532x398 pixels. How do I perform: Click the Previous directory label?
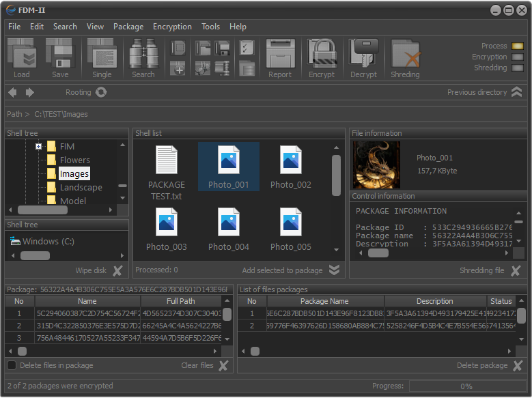click(x=477, y=92)
